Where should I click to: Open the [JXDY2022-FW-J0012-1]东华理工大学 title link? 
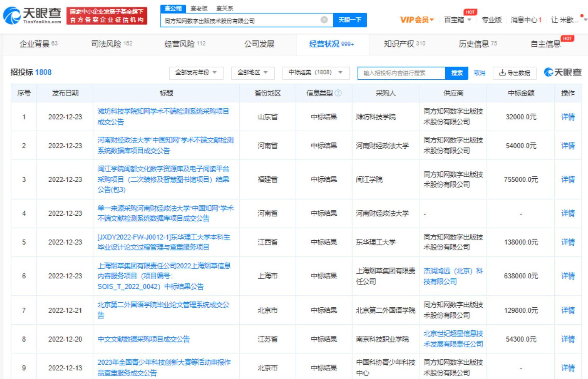coord(164,242)
